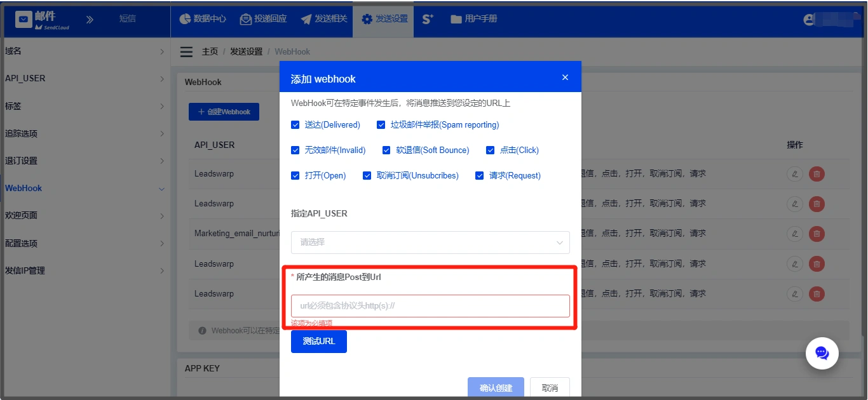Image resolution: width=868 pixels, height=400 pixels.
Task: Click the API_USER column header
Action: pyautogui.click(x=215, y=145)
